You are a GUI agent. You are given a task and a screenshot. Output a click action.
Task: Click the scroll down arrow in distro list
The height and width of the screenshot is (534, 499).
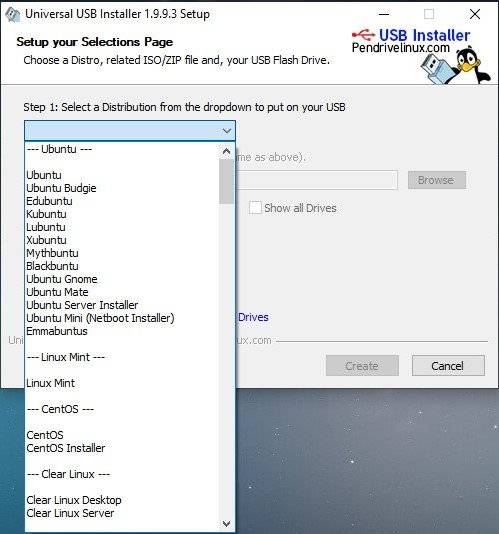(x=226, y=523)
